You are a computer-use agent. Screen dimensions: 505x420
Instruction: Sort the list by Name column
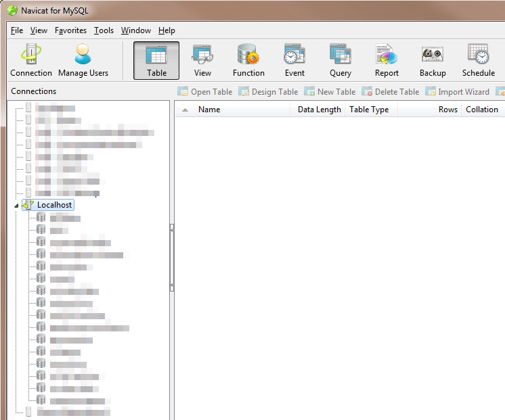pos(209,110)
